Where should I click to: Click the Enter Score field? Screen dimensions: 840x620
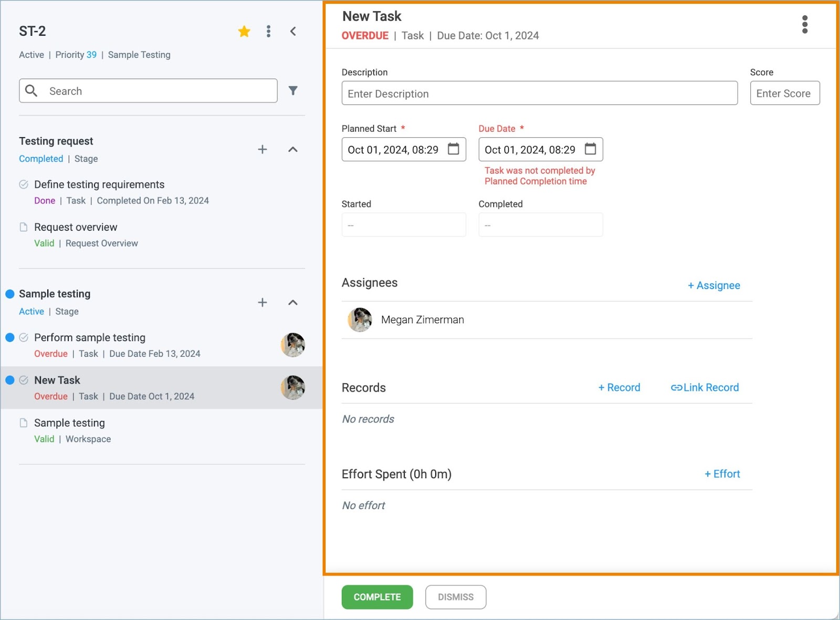785,94
